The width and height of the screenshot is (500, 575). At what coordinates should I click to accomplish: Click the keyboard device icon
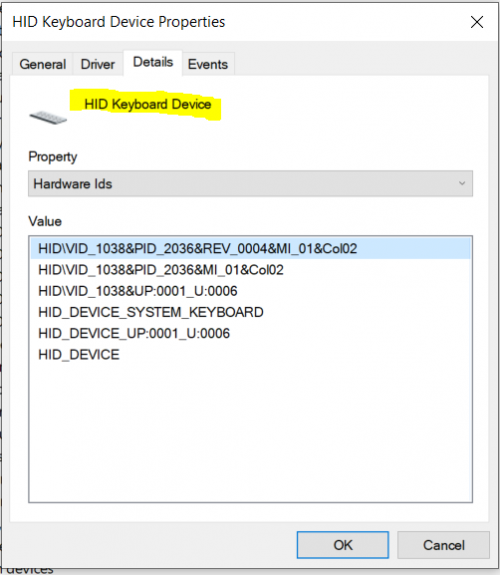tap(48, 118)
